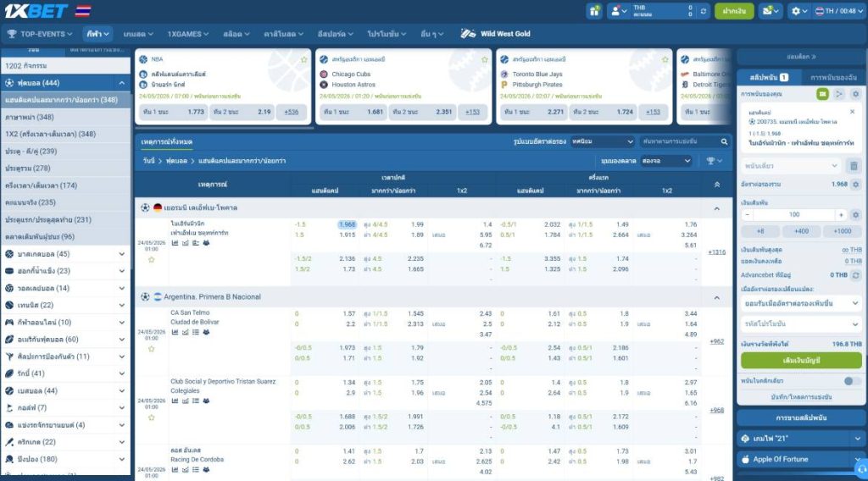Toggle the one-click bet switch
The height and width of the screenshot is (481, 868).
[x=852, y=381]
